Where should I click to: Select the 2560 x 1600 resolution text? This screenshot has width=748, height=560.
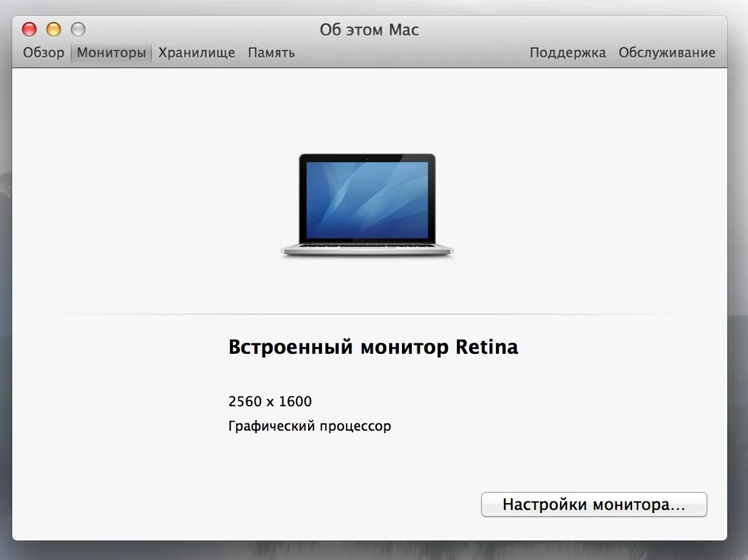[x=270, y=401]
